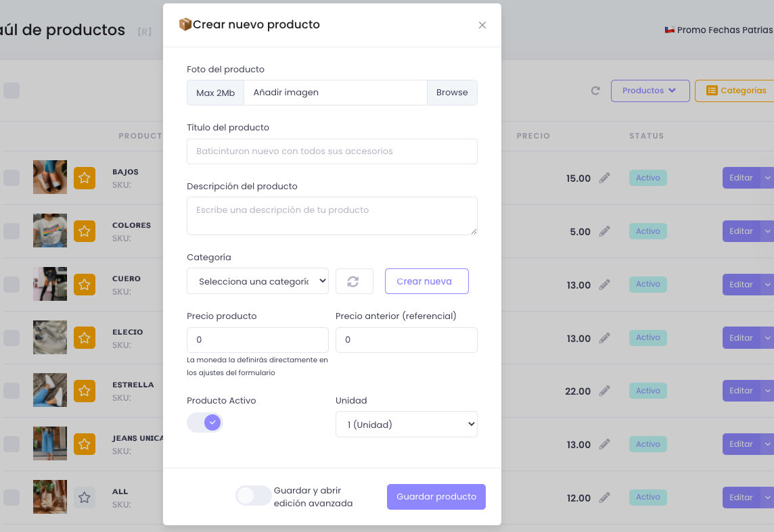Click the refresh products list icon

point(595,90)
